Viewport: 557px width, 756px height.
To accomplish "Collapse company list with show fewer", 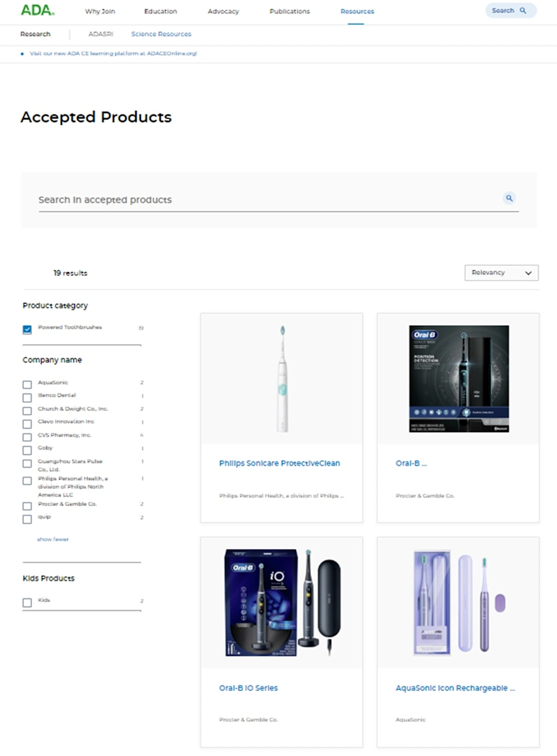I will pos(53,539).
